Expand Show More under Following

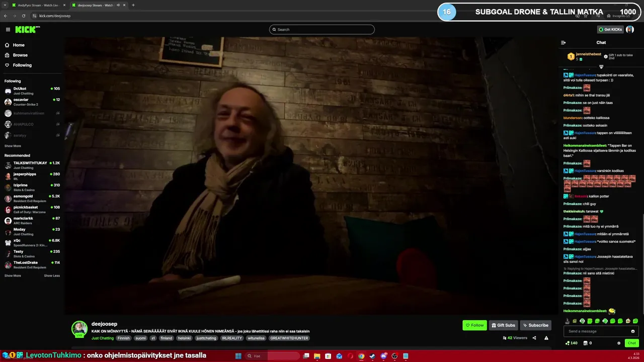13,146
